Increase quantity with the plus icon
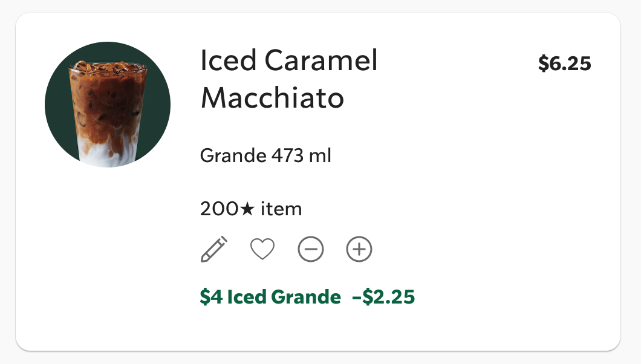The image size is (641, 364). (359, 249)
